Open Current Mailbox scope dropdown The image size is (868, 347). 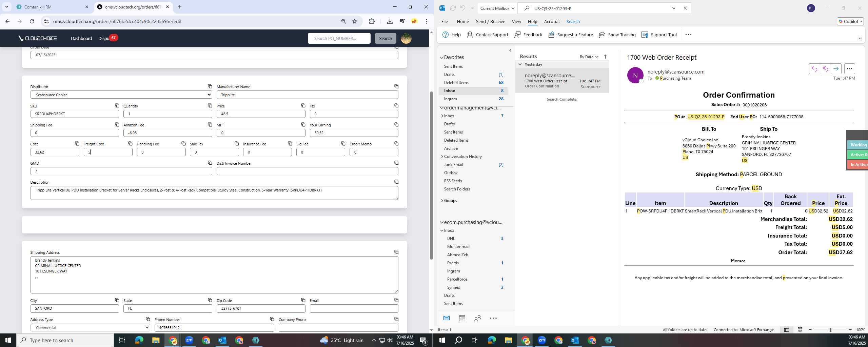click(x=497, y=8)
